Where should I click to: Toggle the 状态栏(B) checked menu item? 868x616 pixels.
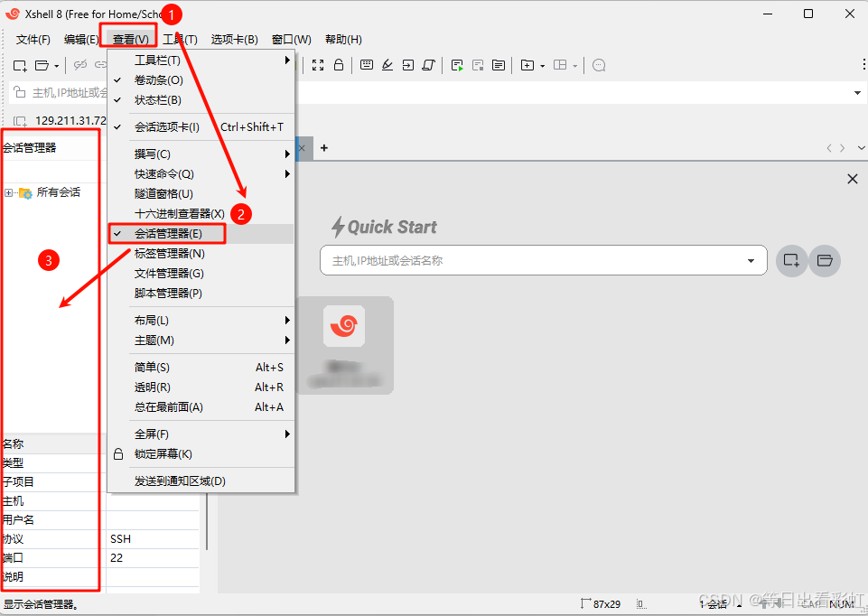click(x=201, y=99)
